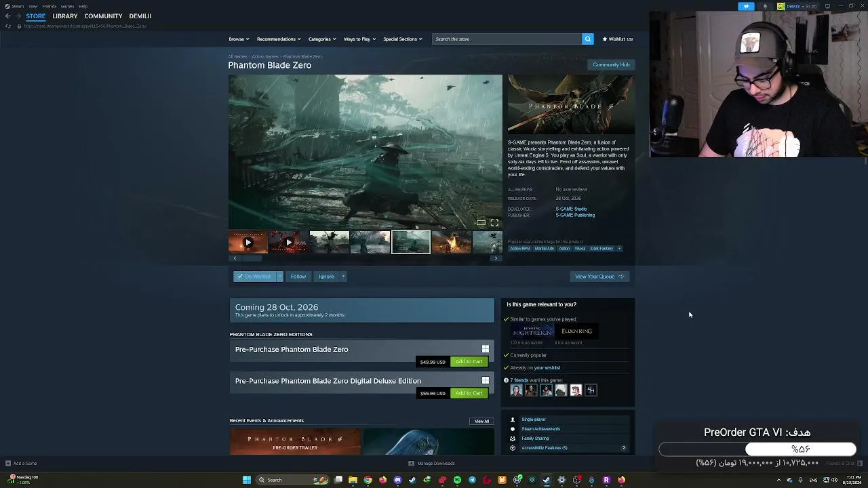Add Phantom Blade Zero standard edition to cart
The image size is (868, 488).
(469, 362)
